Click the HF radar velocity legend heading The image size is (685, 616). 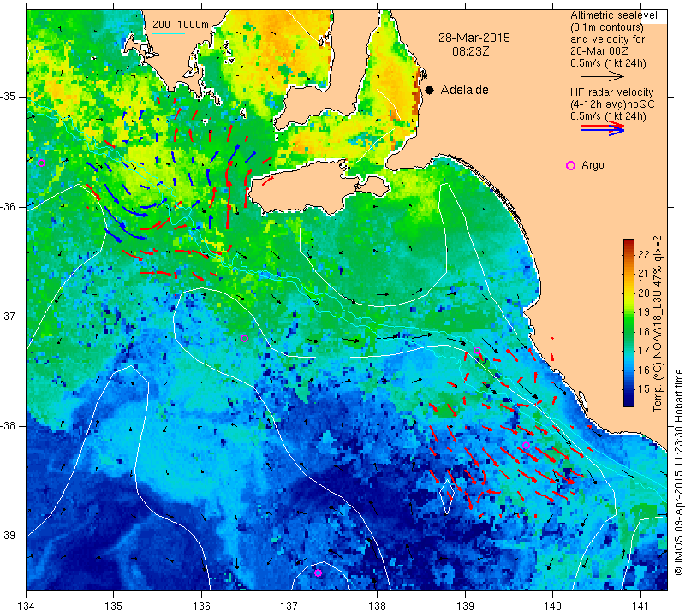coord(611,92)
